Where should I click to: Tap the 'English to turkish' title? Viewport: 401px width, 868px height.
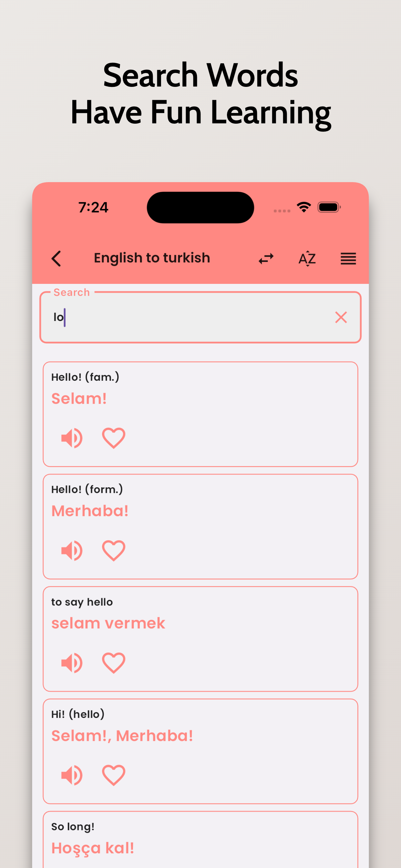(x=152, y=258)
